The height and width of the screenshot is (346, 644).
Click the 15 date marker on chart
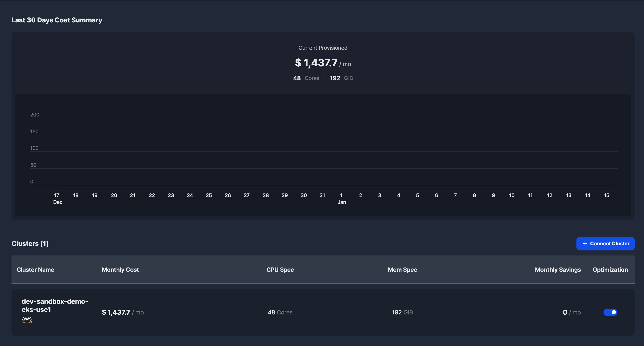[606, 195]
